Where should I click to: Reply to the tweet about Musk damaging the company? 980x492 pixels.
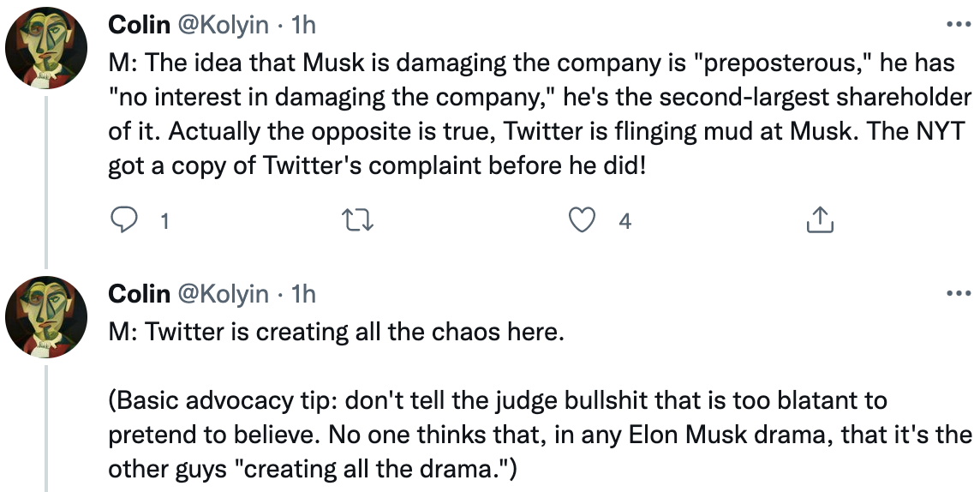coord(123,220)
